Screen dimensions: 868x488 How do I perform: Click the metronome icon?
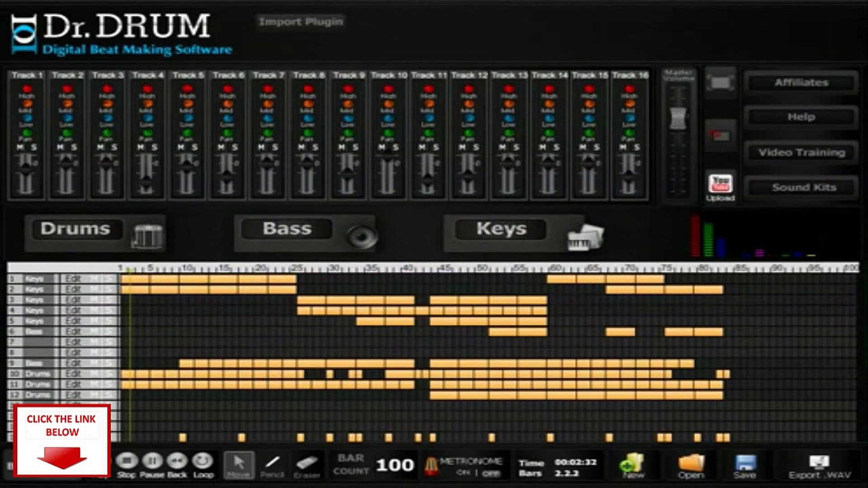pos(431,466)
